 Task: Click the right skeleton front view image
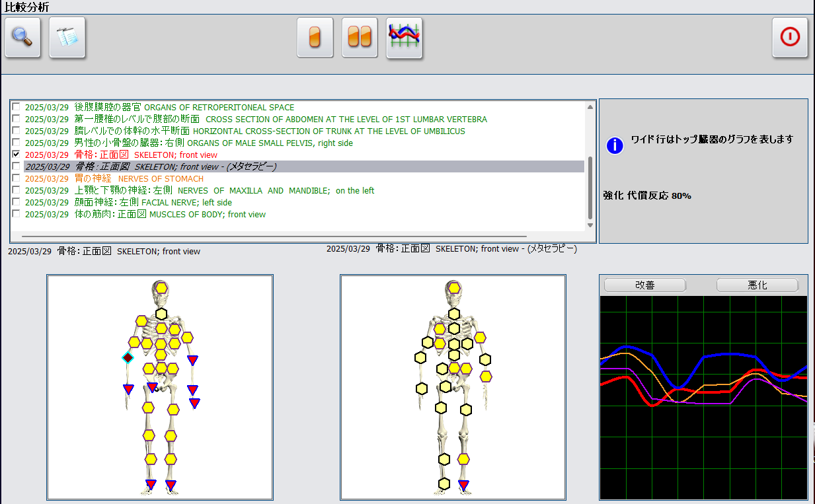pyautogui.click(x=453, y=387)
